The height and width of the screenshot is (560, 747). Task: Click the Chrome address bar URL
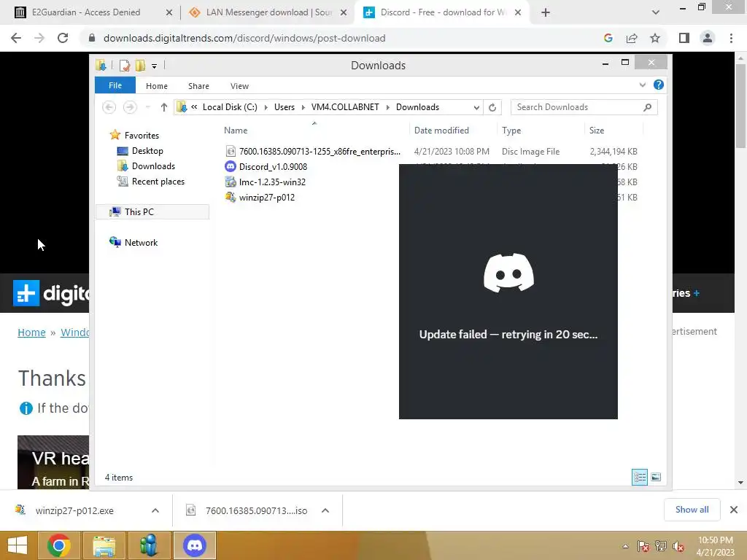coord(244,38)
